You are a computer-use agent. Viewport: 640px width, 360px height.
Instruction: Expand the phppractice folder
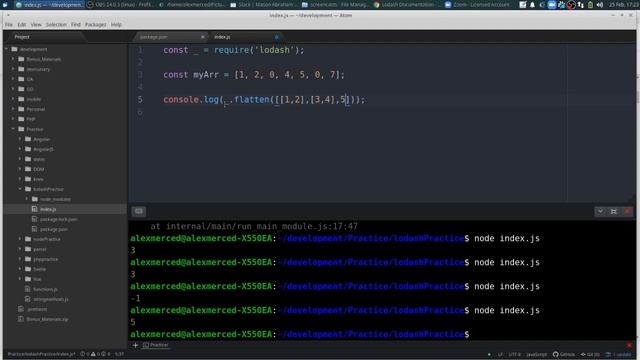20,259
